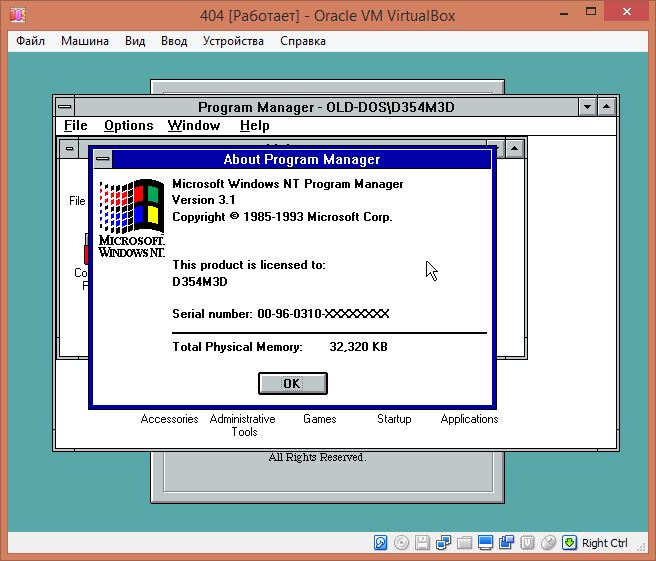
Task: Click the Right Ctrl host key label
Action: pyautogui.click(x=605, y=543)
